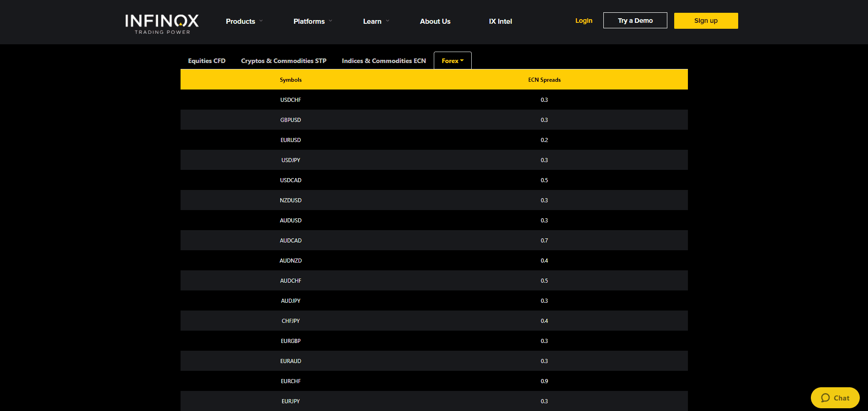Click the Try a Demo button

(x=635, y=20)
